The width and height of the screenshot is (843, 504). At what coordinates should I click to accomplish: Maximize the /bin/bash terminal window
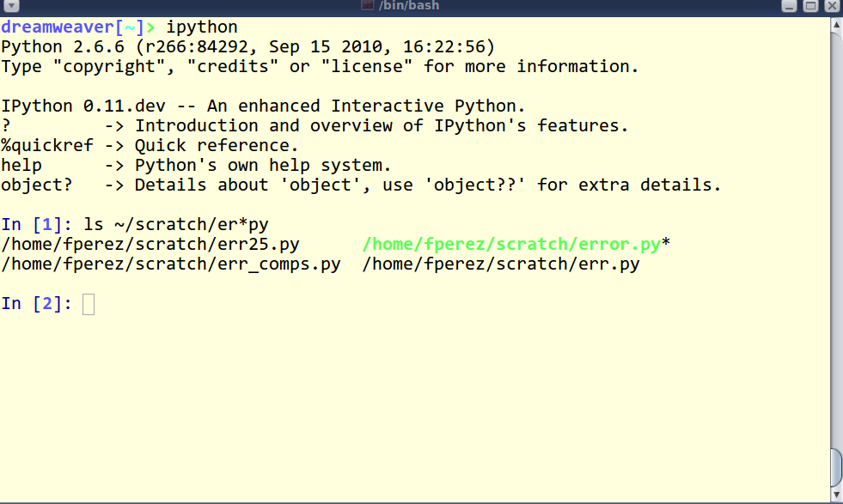(x=810, y=6)
